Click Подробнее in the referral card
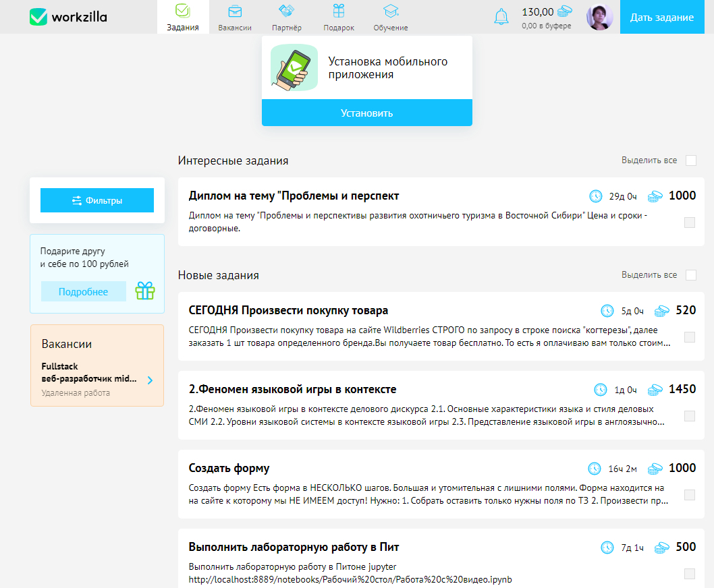The image size is (714, 588). pyautogui.click(x=84, y=291)
